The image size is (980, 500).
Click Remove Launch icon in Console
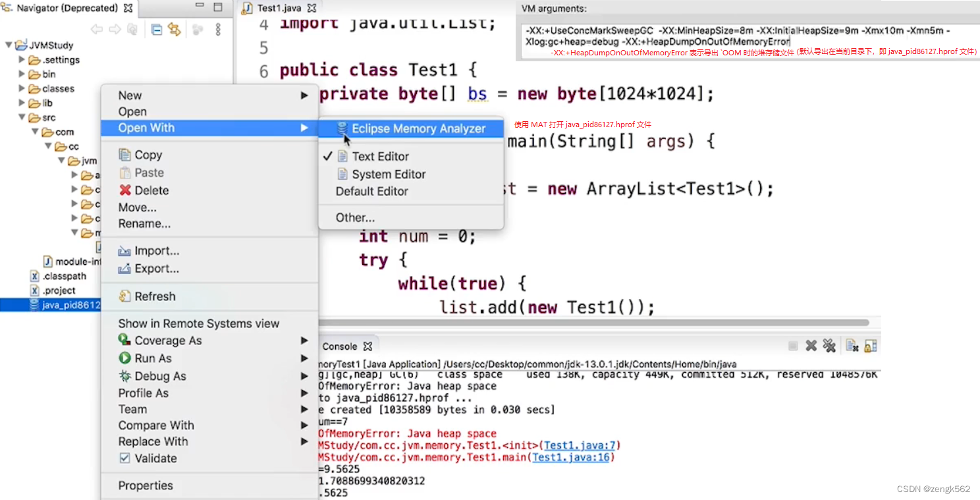811,346
